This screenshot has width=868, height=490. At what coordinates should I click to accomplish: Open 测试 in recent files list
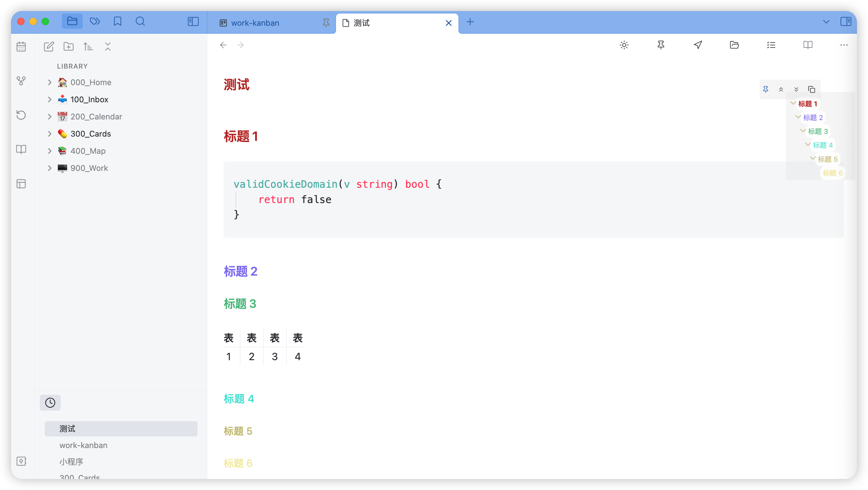click(121, 429)
